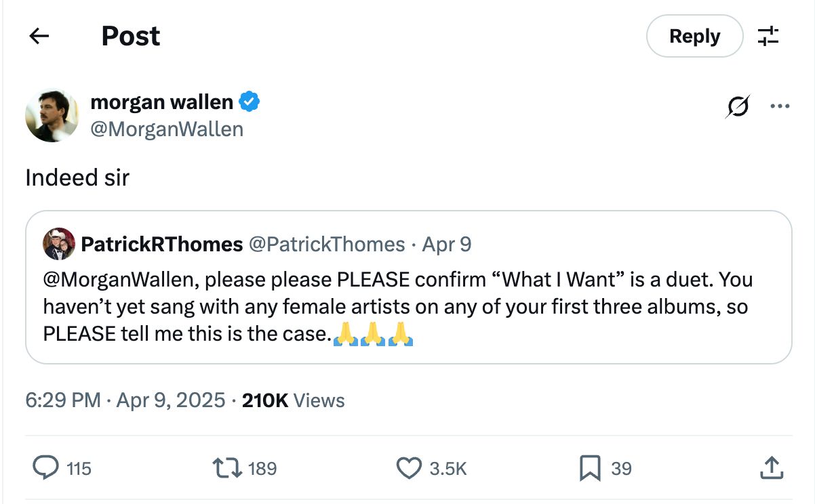Image resolution: width=815 pixels, height=504 pixels.
Task: Open the reply comments icon
Action: pos(46,468)
